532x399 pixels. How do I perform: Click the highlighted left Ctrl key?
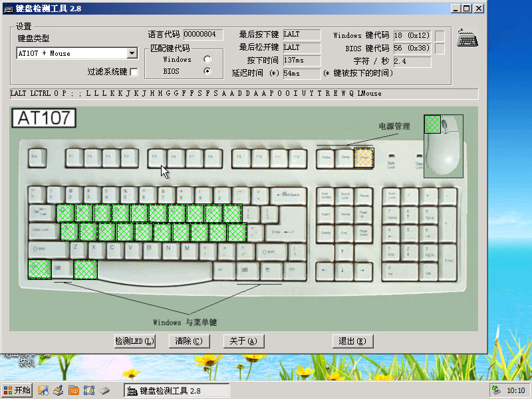point(40,270)
